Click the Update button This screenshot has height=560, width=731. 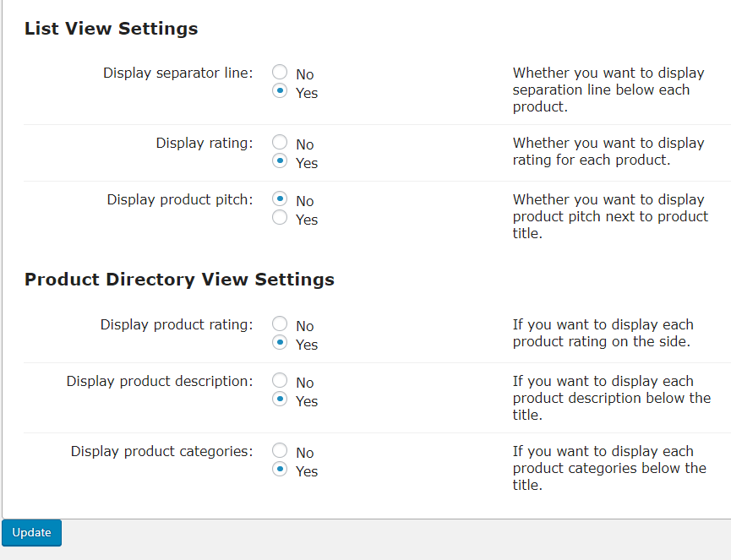pyautogui.click(x=32, y=533)
